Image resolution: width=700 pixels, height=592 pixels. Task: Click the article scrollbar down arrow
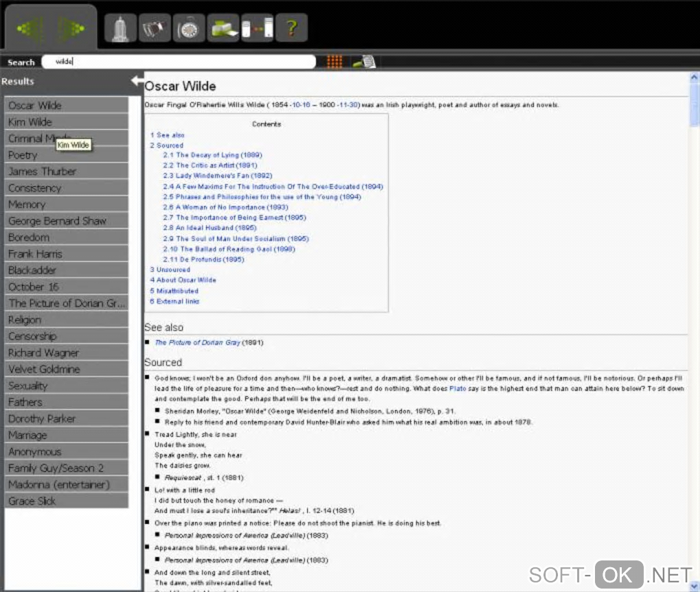pyautogui.click(x=695, y=587)
